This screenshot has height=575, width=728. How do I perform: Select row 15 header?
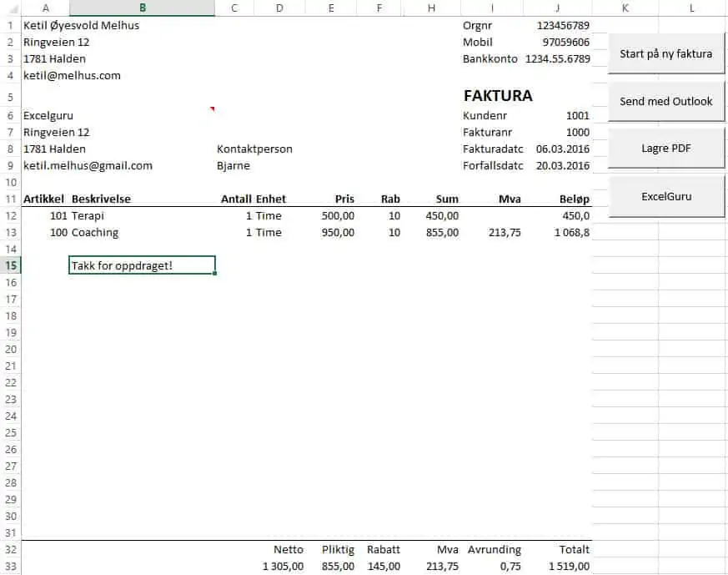(x=11, y=265)
